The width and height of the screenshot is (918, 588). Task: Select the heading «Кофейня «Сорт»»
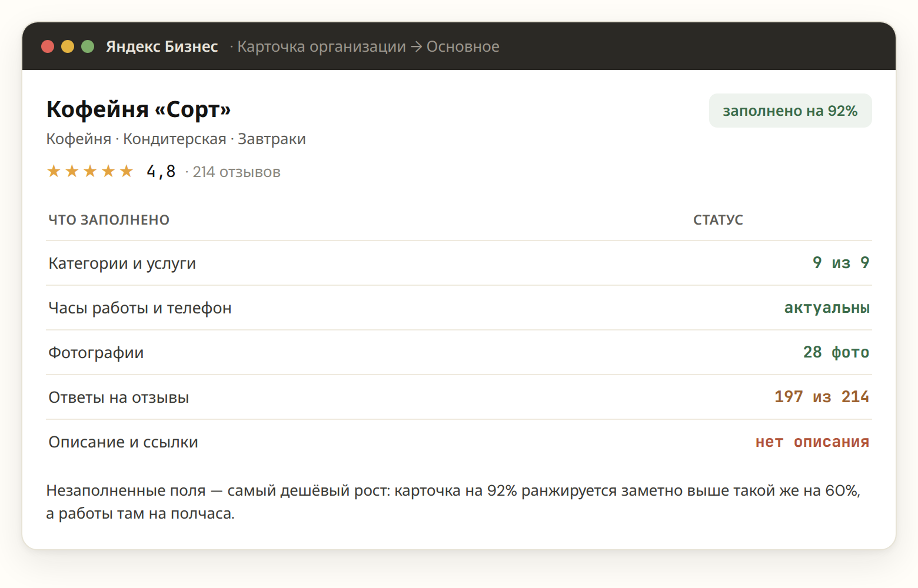pyautogui.click(x=138, y=109)
